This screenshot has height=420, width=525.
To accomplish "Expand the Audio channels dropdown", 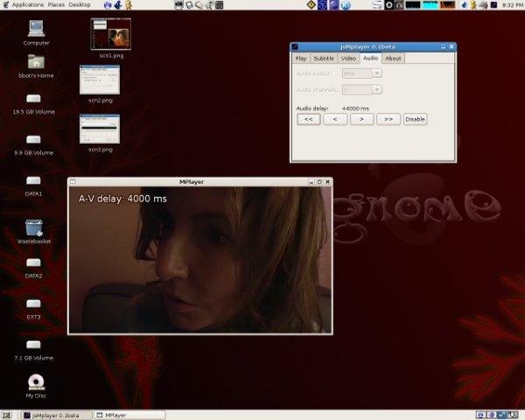I will pos(362,89).
